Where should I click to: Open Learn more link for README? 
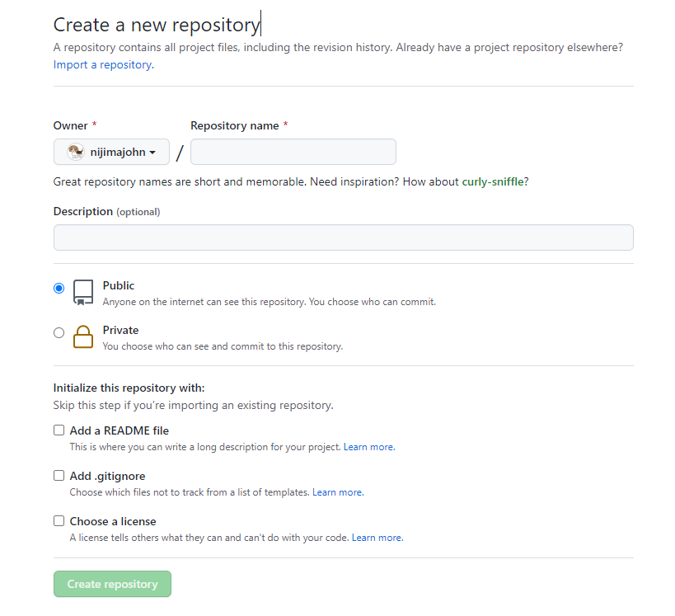(369, 447)
